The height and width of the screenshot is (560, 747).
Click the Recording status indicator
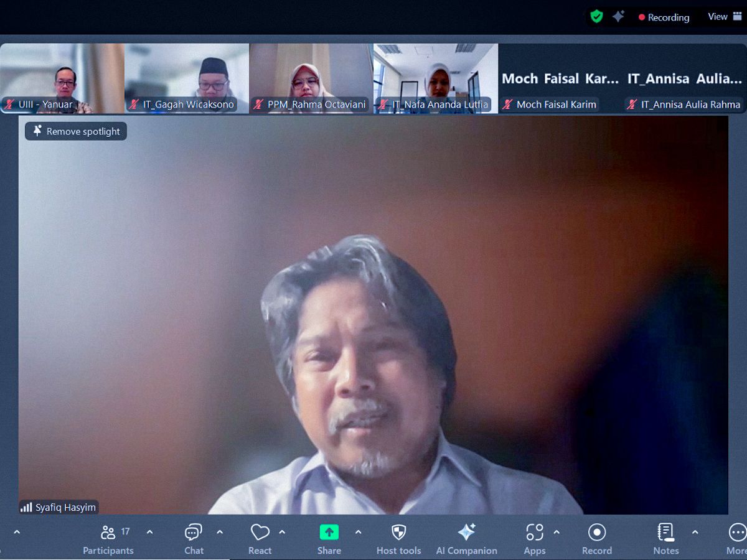[x=664, y=17]
